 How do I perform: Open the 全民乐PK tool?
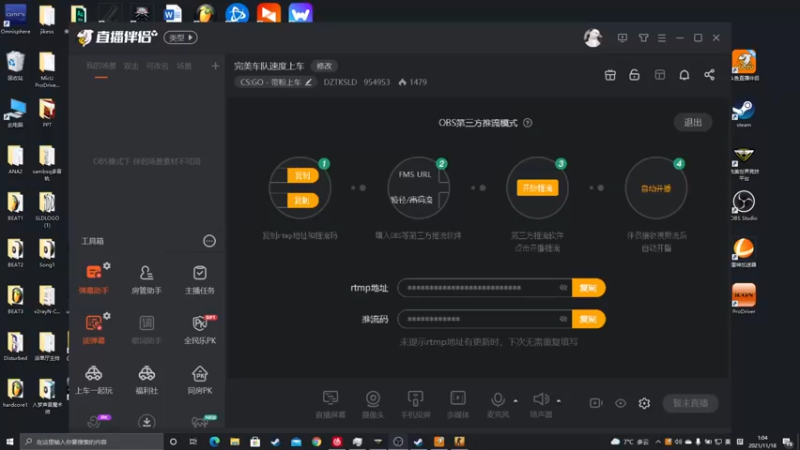click(199, 329)
